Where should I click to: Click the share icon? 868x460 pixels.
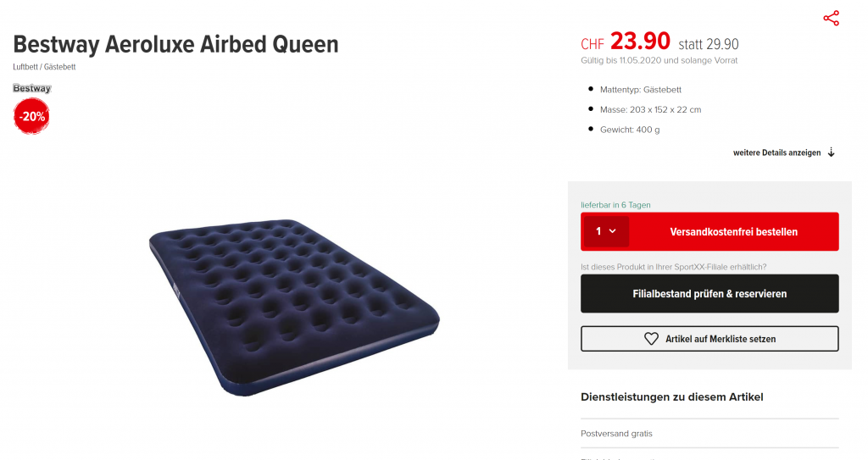tap(831, 19)
